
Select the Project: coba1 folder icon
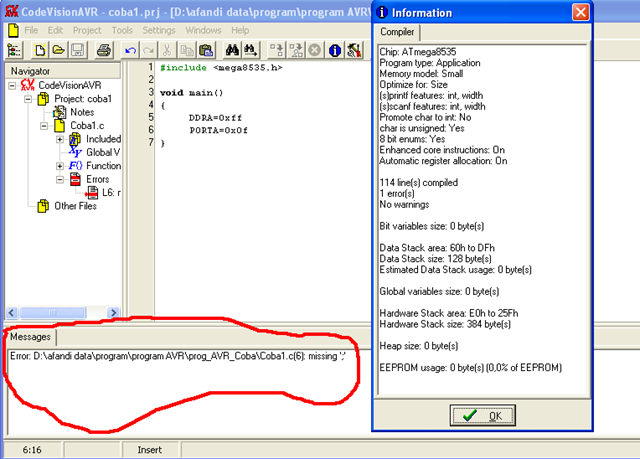tap(43, 99)
